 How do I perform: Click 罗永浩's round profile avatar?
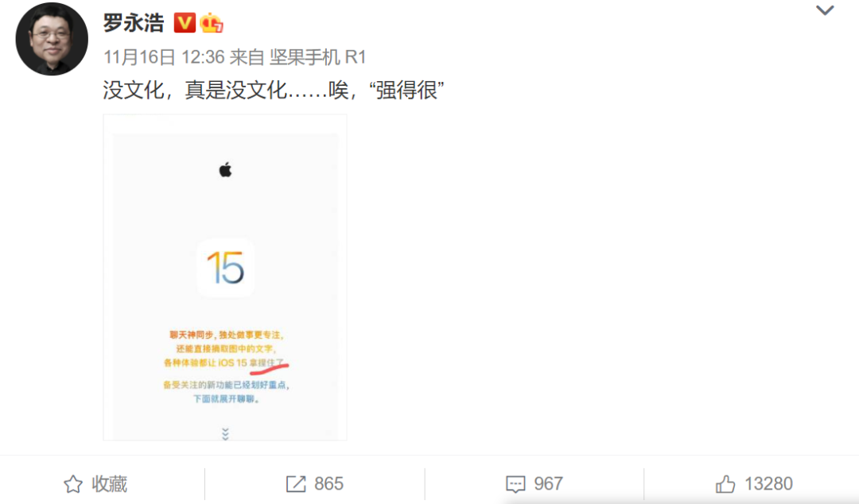[x=52, y=39]
